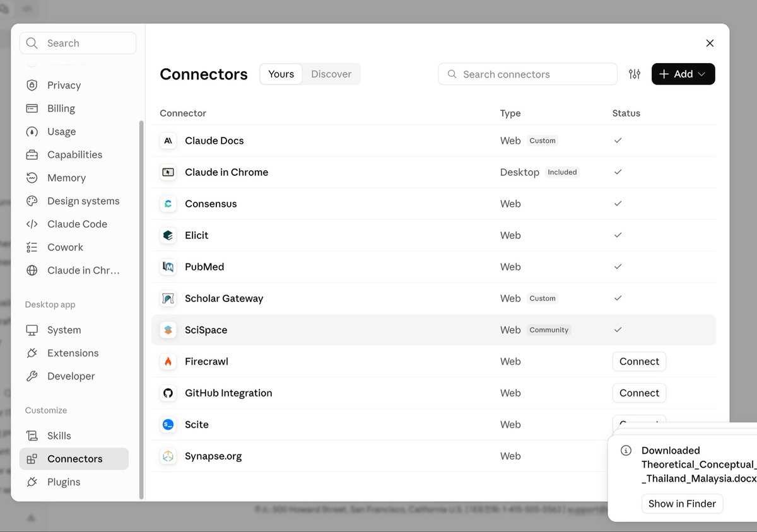
Task: Click the Claude Docs connector icon
Action: coord(168,141)
